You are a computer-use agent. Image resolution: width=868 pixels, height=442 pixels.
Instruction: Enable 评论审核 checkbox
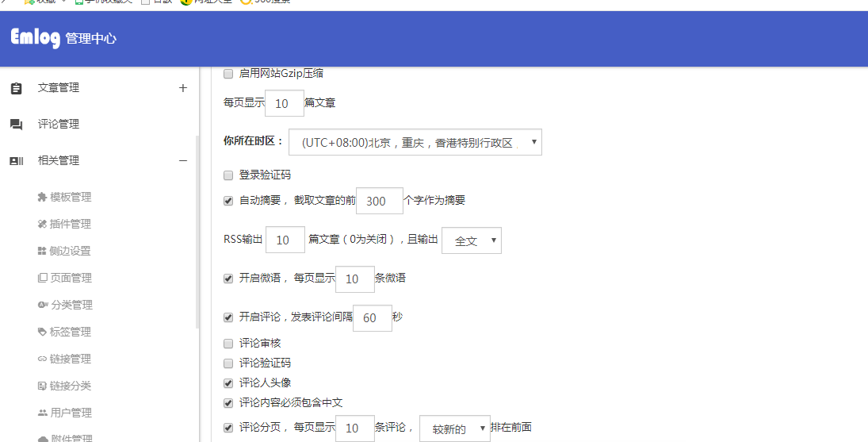click(x=228, y=344)
